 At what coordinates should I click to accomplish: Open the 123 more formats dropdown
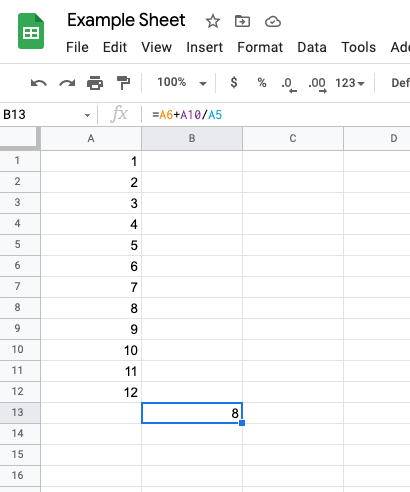click(x=350, y=83)
